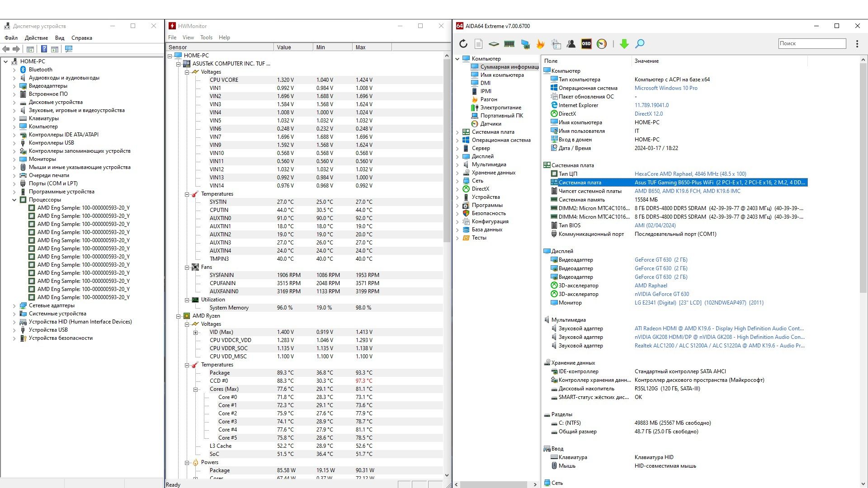Open the OSD panel icon in AIDA64

(586, 44)
